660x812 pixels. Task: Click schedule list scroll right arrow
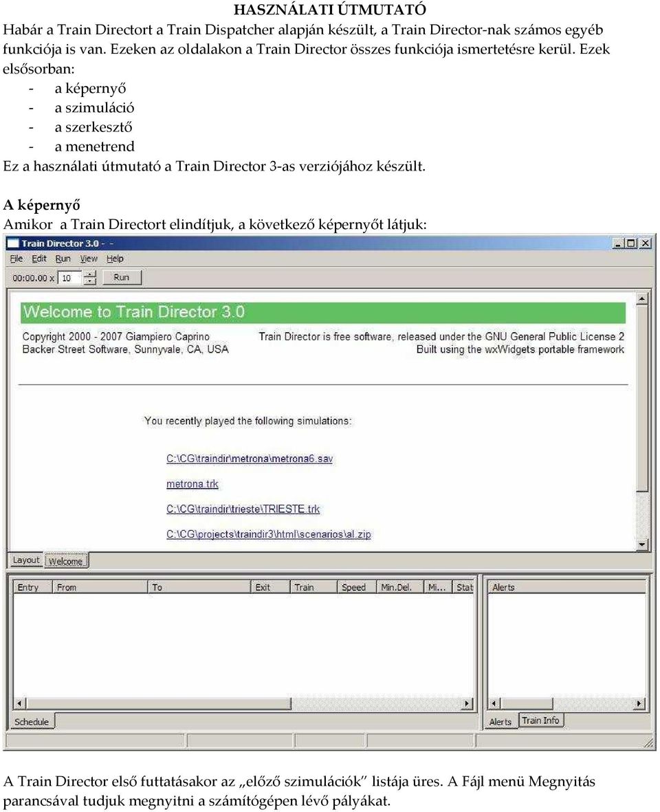coord(467,704)
